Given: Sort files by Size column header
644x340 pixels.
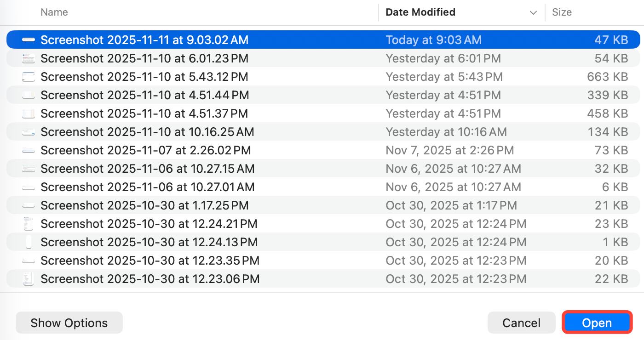Looking at the screenshot, I should point(562,12).
